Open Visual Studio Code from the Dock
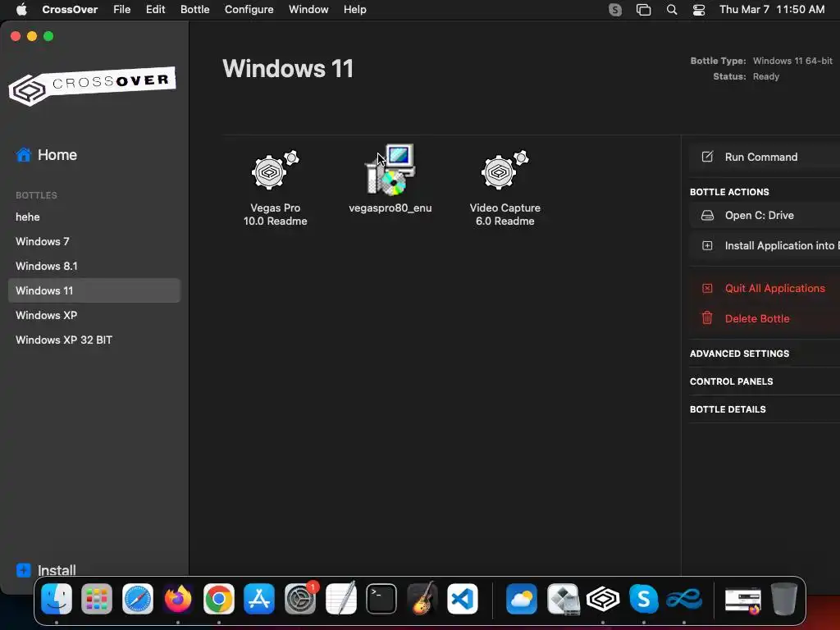The width and height of the screenshot is (840, 630). [463, 599]
